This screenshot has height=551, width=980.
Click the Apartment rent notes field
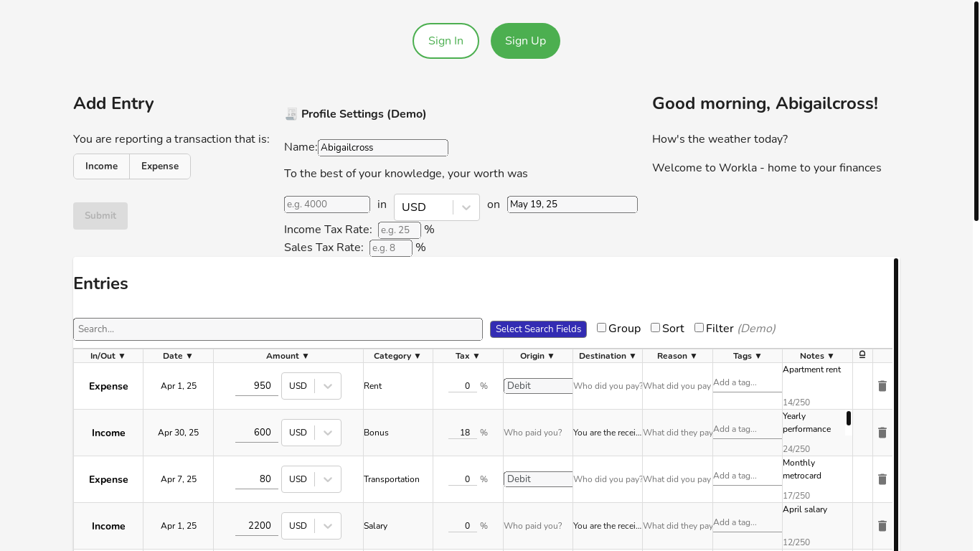pos(817,380)
